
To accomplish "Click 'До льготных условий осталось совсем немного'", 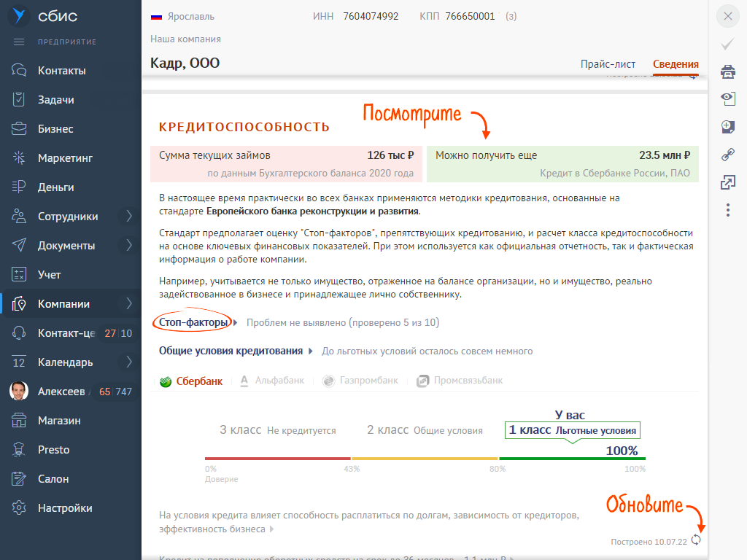I will pyautogui.click(x=427, y=351).
